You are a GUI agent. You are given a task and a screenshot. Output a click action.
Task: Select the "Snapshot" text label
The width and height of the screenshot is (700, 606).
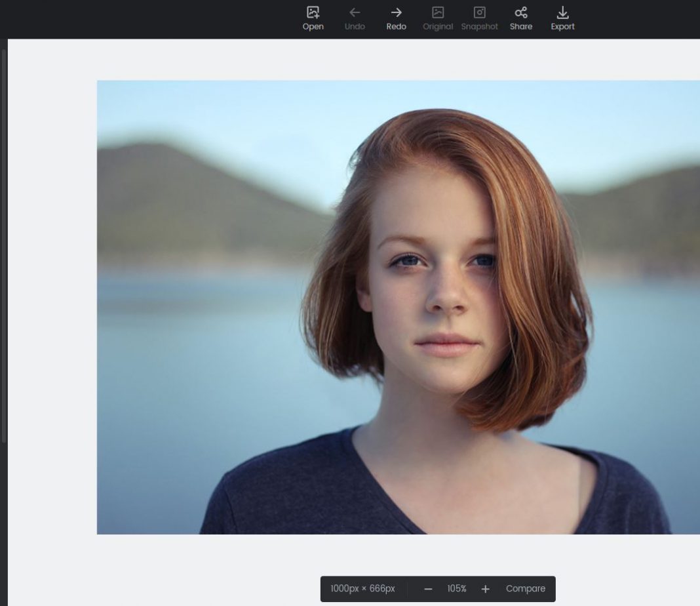click(479, 27)
